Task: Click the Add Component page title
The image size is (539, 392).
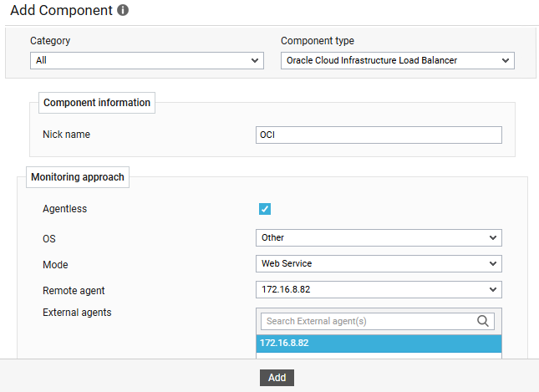Action: tap(60, 11)
